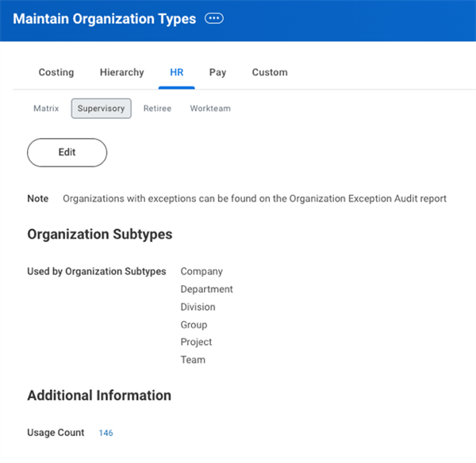
Task: Click the Edit button
Action: tap(67, 152)
